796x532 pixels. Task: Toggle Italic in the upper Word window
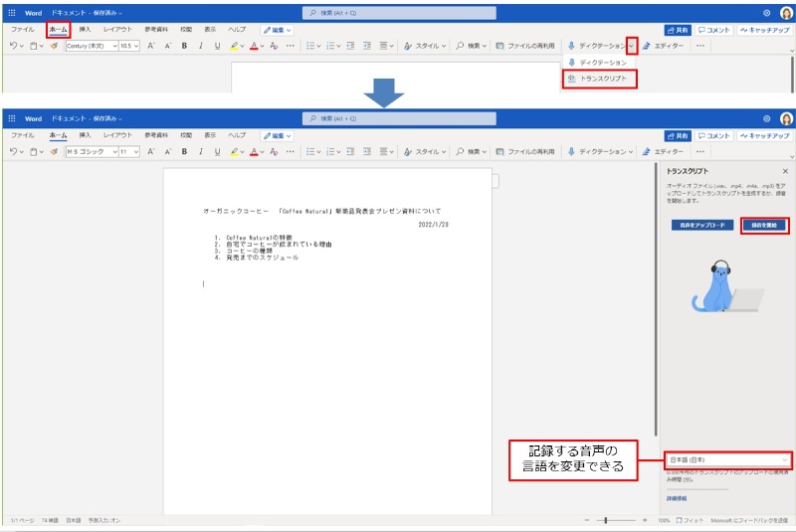(x=201, y=46)
